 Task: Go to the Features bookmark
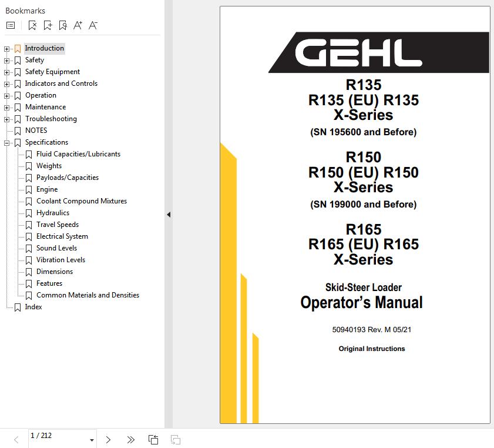pos(49,283)
